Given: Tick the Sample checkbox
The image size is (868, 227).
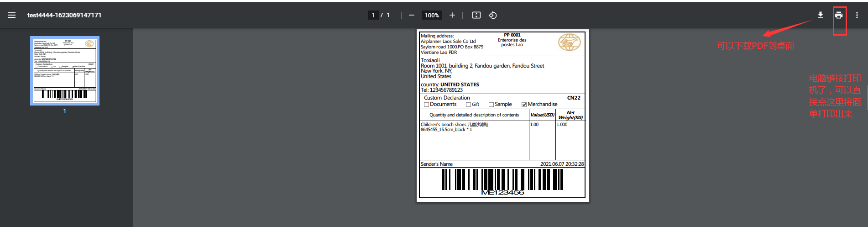Looking at the screenshot, I should click(491, 105).
